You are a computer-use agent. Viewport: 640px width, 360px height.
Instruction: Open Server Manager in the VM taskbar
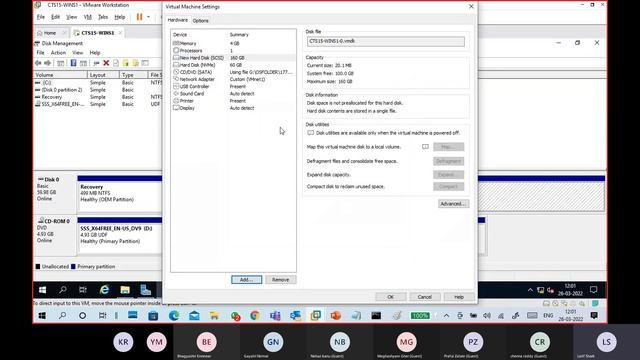[x=145, y=290]
